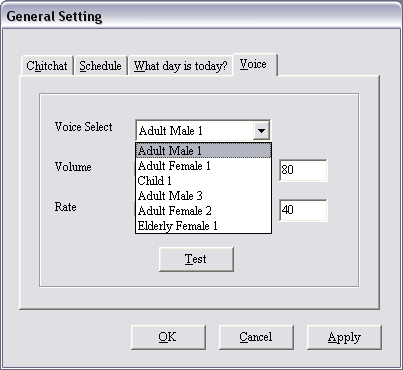Collapse the Voice Select dropdown arrow
403x370 pixels.
tap(261, 130)
